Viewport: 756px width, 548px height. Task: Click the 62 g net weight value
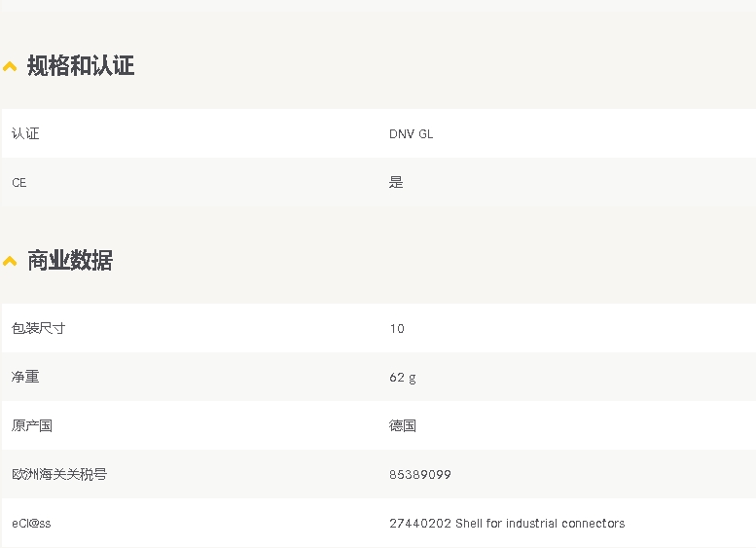(403, 378)
